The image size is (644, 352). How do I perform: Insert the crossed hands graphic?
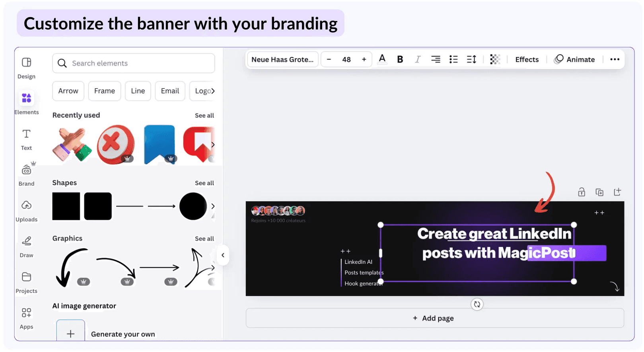click(72, 144)
